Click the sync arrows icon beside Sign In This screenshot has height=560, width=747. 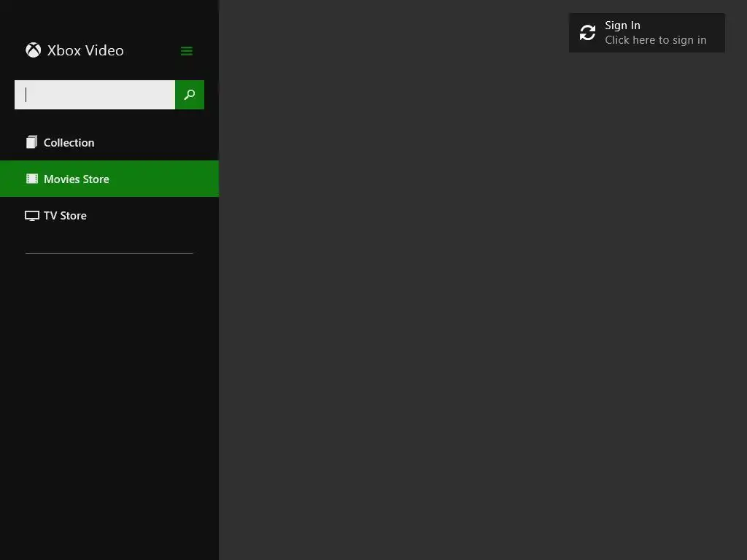587,33
